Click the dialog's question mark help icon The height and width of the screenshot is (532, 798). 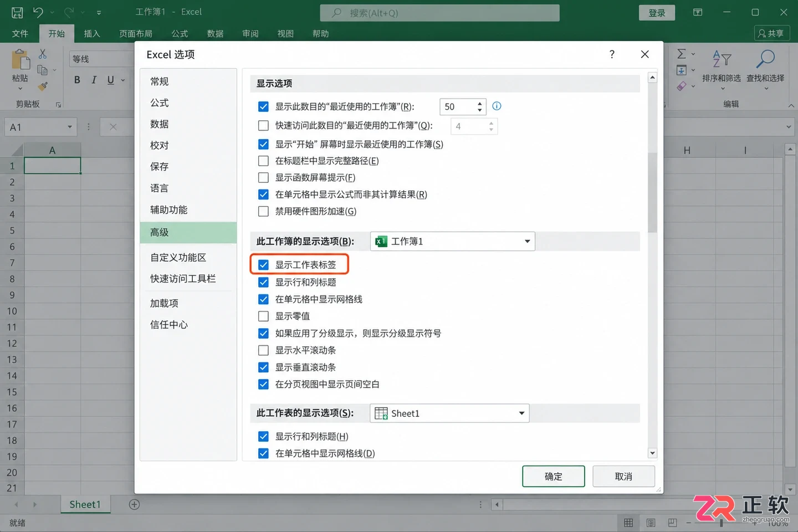coord(612,54)
